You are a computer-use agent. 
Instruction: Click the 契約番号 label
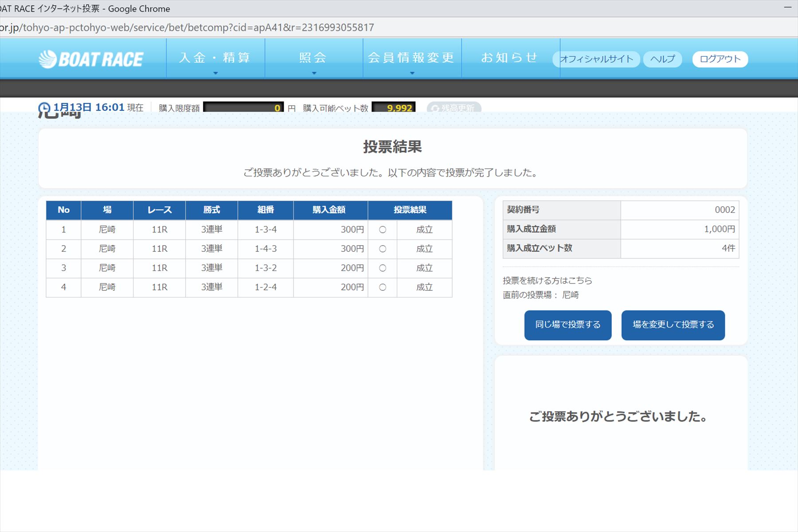click(523, 210)
